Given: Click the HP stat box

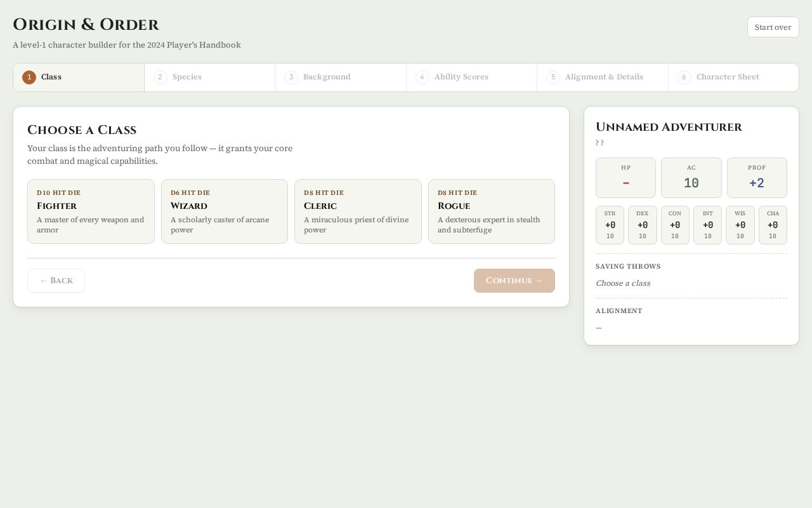Looking at the screenshot, I should click(x=625, y=178).
